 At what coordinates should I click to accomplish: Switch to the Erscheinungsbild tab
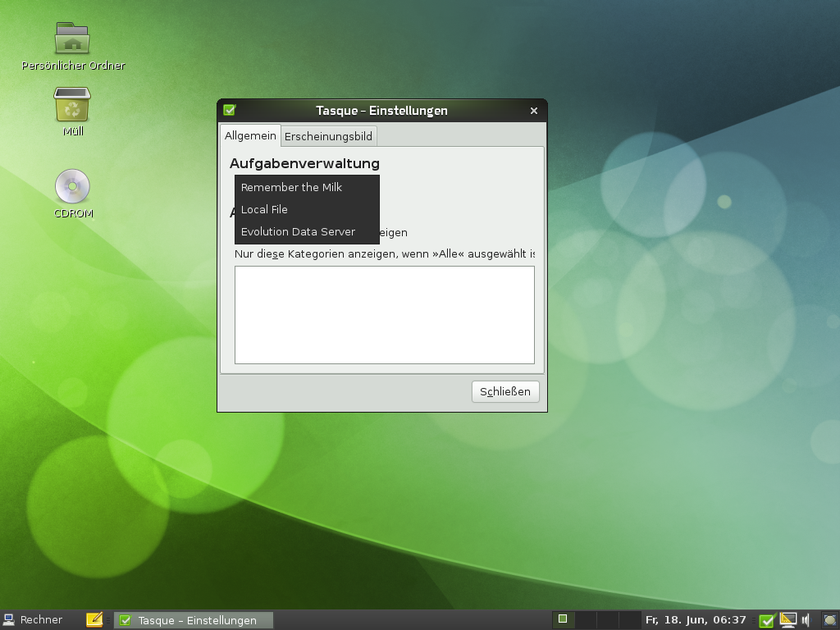[x=328, y=136]
